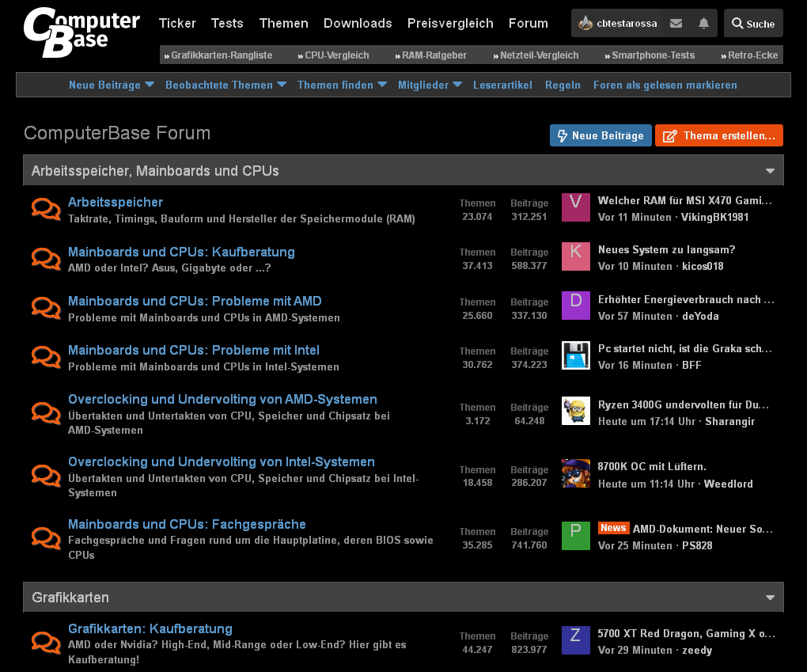Open thread Neues System zu langsam?

pyautogui.click(x=666, y=250)
